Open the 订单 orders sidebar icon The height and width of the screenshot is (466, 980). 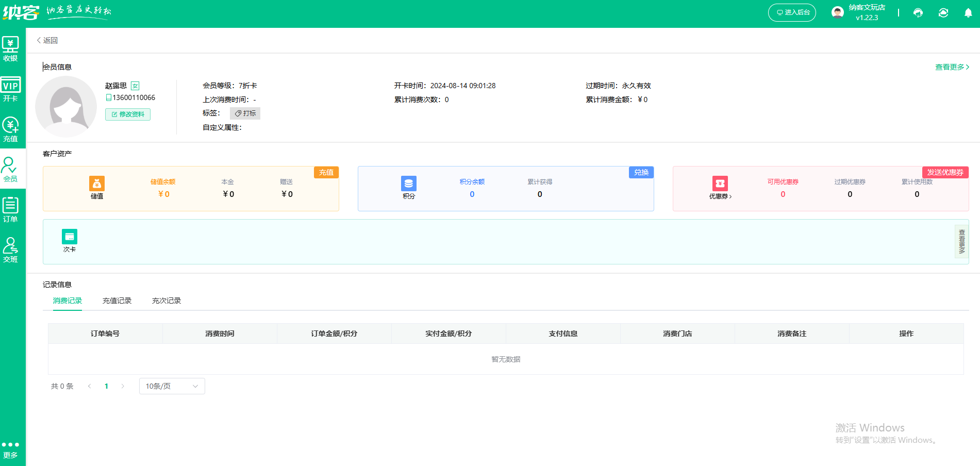click(x=10, y=210)
